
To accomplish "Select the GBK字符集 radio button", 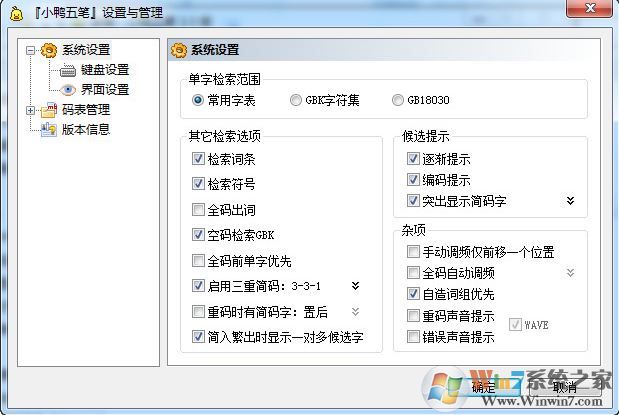I will coord(296,100).
